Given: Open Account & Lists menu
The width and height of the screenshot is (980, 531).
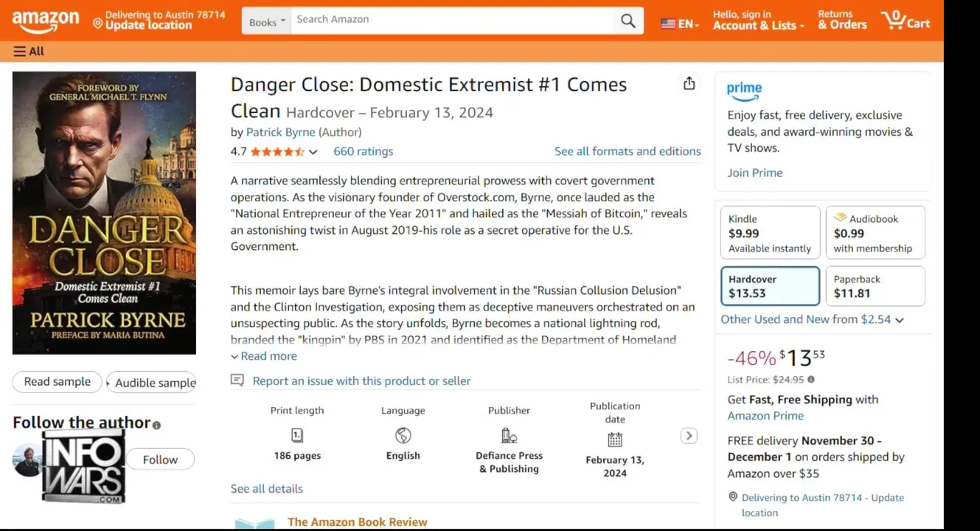Looking at the screenshot, I should [x=758, y=20].
